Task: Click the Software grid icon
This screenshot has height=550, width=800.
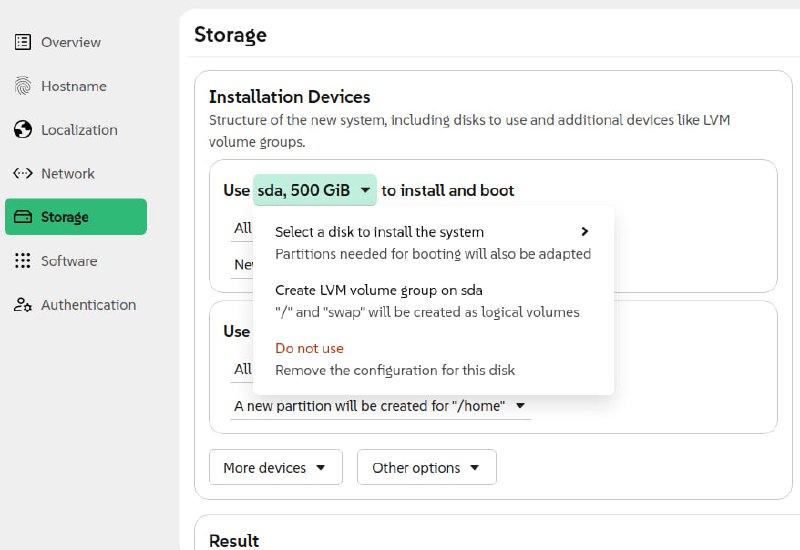Action: tap(23, 261)
